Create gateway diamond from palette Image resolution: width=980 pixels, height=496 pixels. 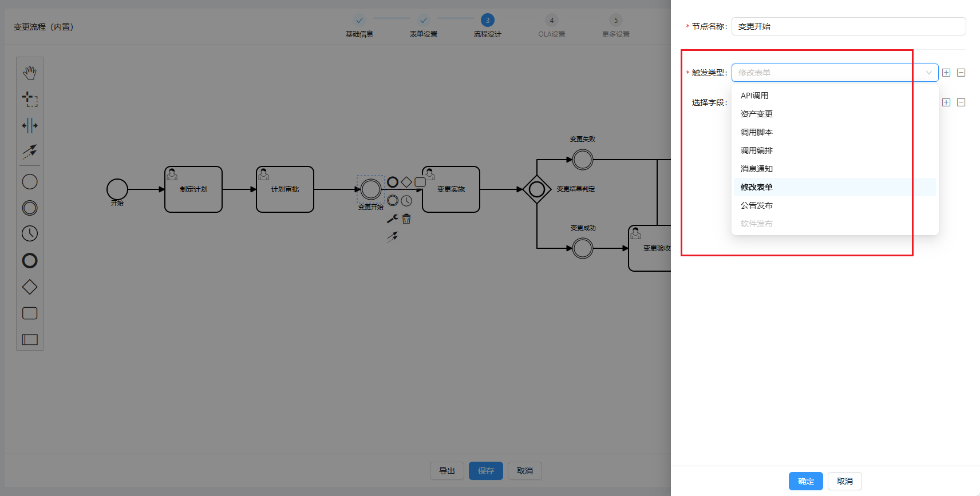(x=30, y=287)
